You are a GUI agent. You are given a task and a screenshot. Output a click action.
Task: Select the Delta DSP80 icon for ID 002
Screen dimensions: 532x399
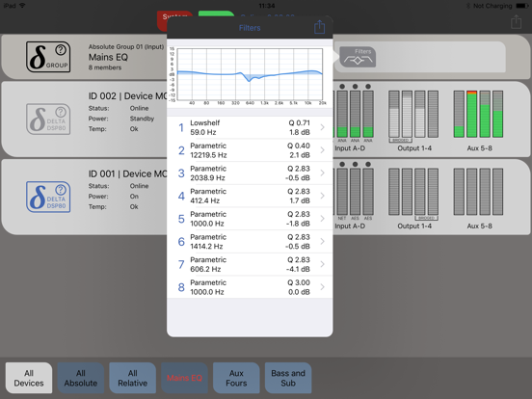[48, 120]
